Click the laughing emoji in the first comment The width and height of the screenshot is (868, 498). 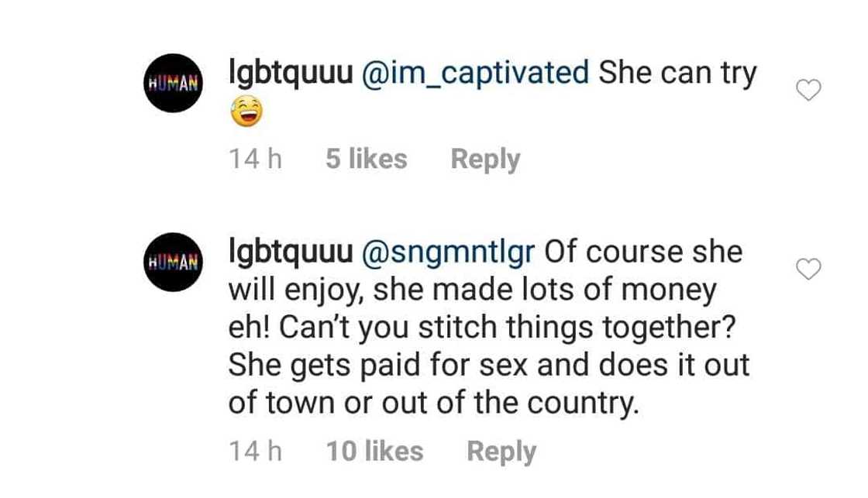246,114
